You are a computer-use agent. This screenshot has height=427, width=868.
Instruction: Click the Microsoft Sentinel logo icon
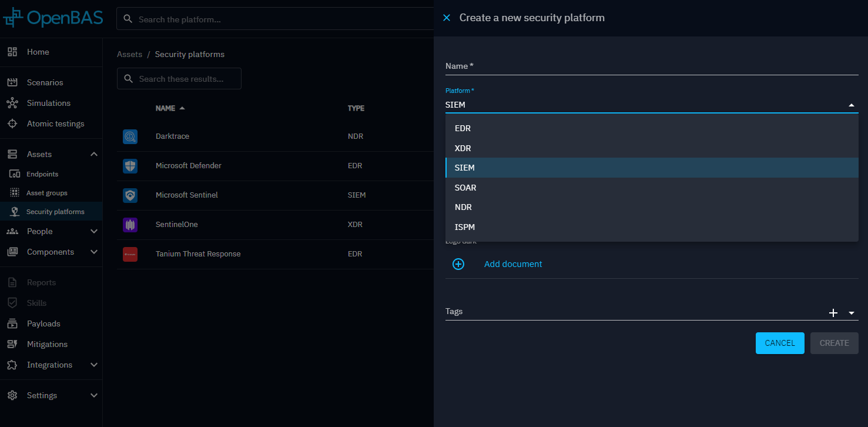130,195
